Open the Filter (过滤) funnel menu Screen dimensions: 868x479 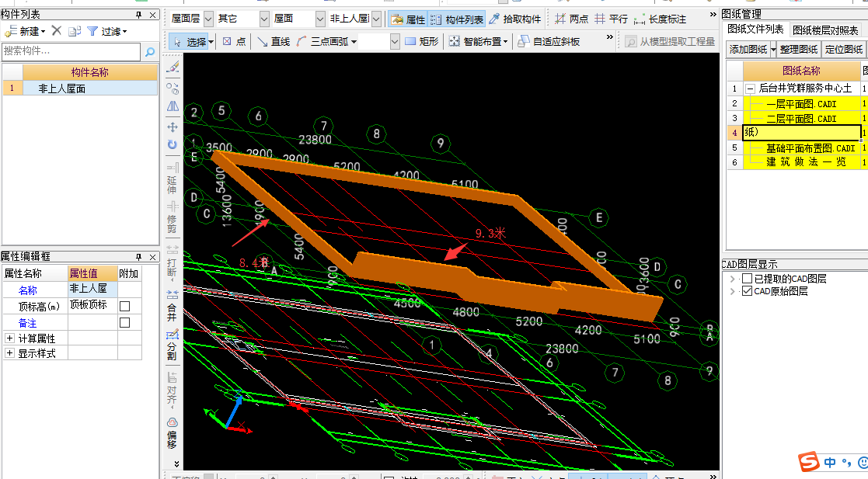tap(107, 32)
